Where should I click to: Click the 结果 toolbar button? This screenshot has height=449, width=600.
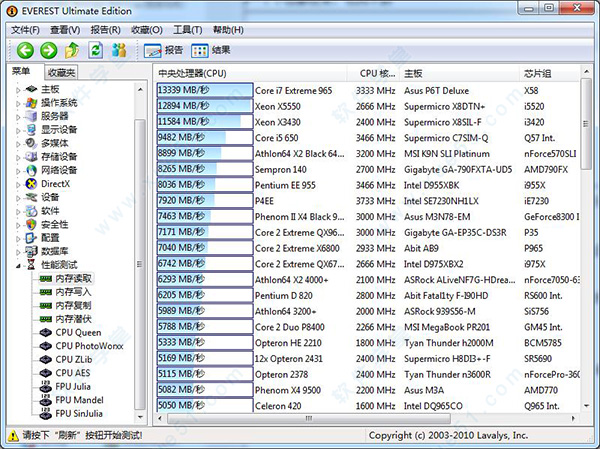(x=210, y=50)
